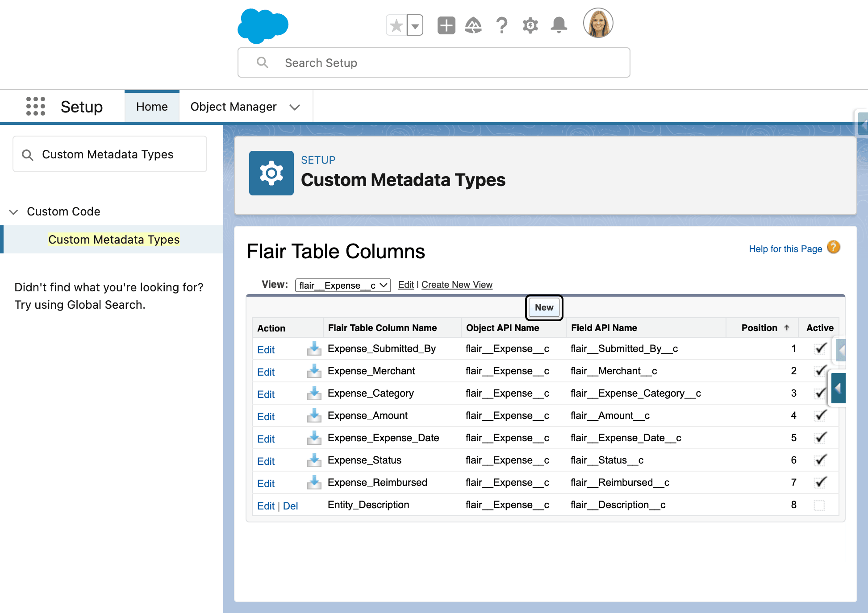Click the Salesforce cloud logo
Screen dimensions: 868x613
[x=263, y=26]
